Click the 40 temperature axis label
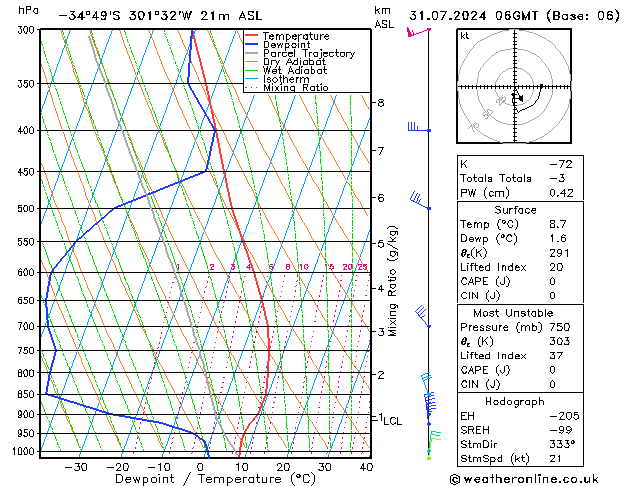 (366, 467)
